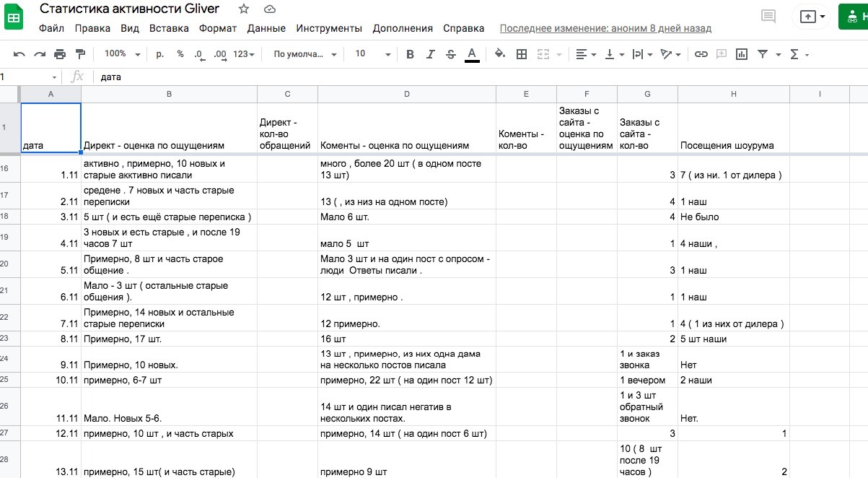Open the comment history icon
This screenshot has width=868, height=478.
[768, 16]
